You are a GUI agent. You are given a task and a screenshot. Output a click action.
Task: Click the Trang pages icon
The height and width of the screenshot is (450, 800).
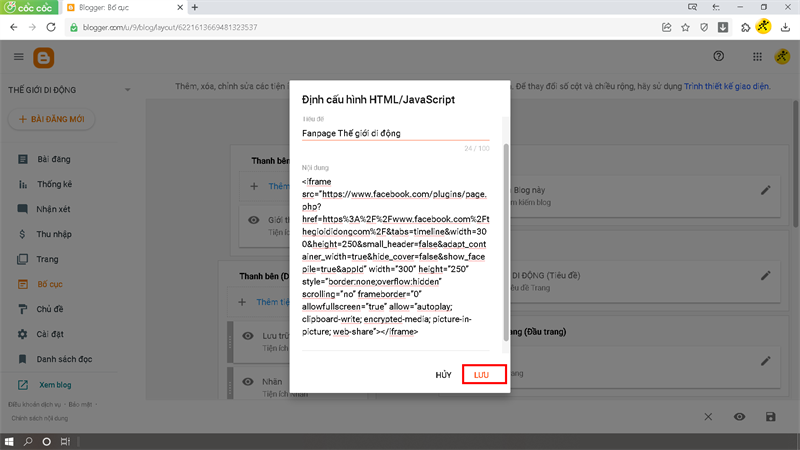(22, 259)
